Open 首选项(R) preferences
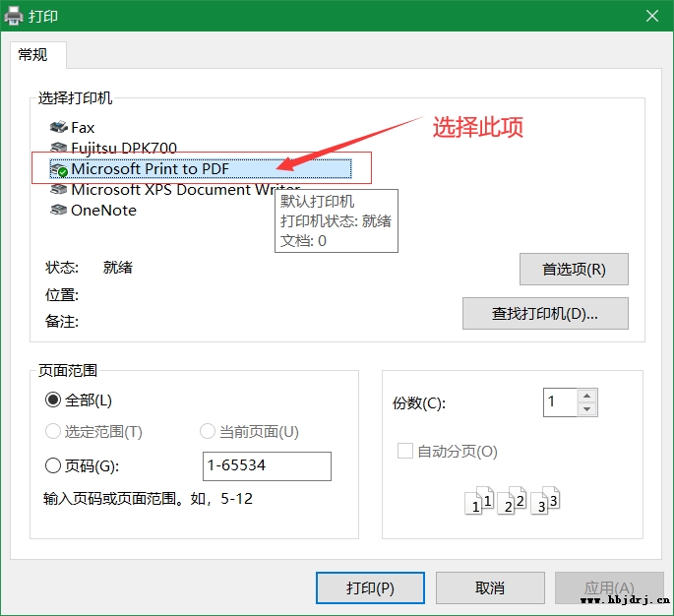Screen dimensions: 674x616 click(574, 269)
